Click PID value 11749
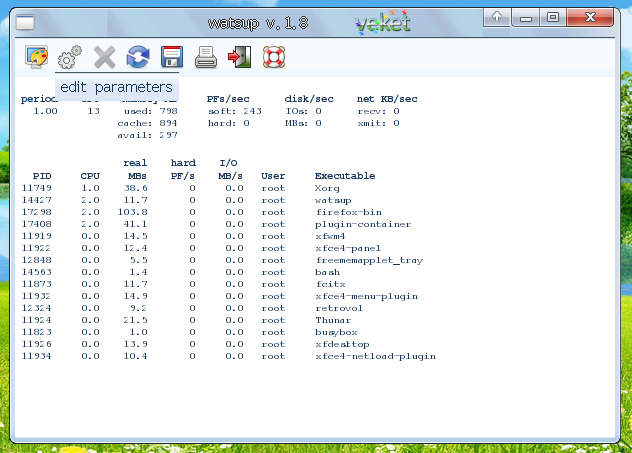The width and height of the screenshot is (632, 453). point(36,188)
